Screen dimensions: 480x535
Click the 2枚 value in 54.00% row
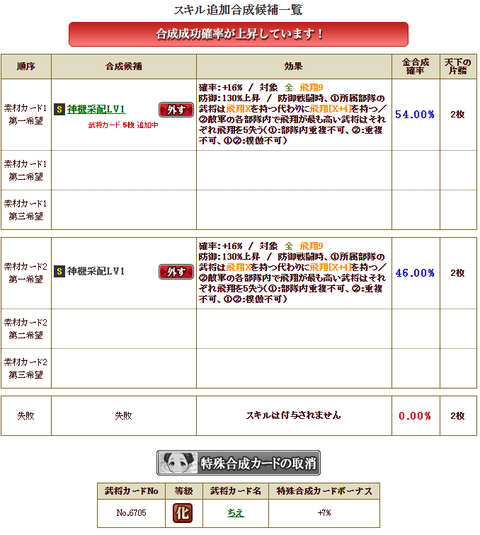click(457, 114)
